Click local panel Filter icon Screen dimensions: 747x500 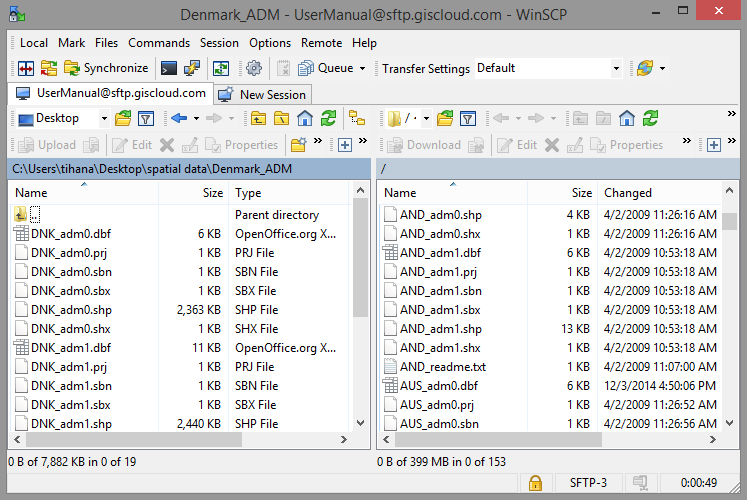(146, 119)
